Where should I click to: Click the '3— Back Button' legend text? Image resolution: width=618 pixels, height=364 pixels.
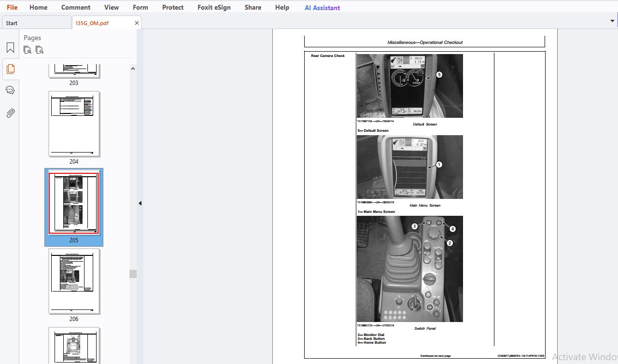coord(371,339)
